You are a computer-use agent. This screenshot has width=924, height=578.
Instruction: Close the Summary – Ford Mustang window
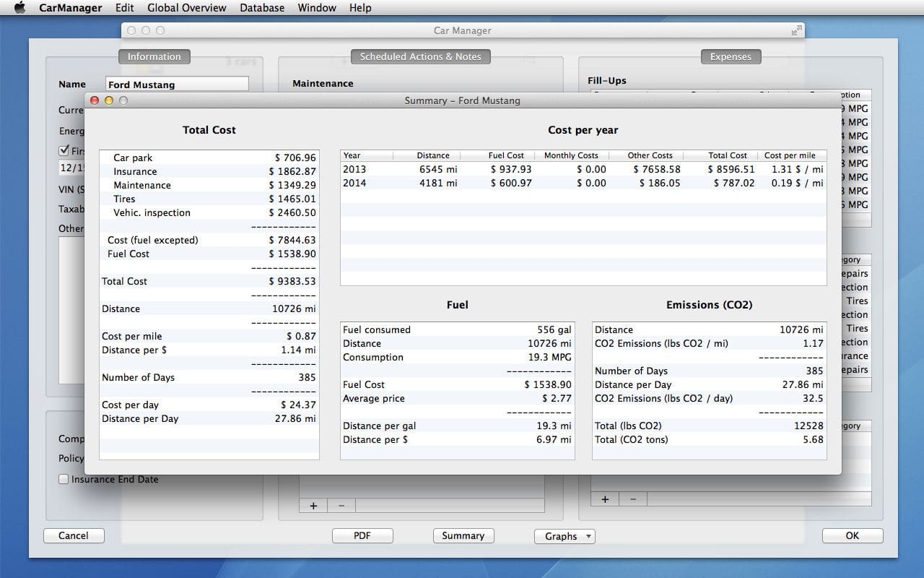tap(95, 100)
